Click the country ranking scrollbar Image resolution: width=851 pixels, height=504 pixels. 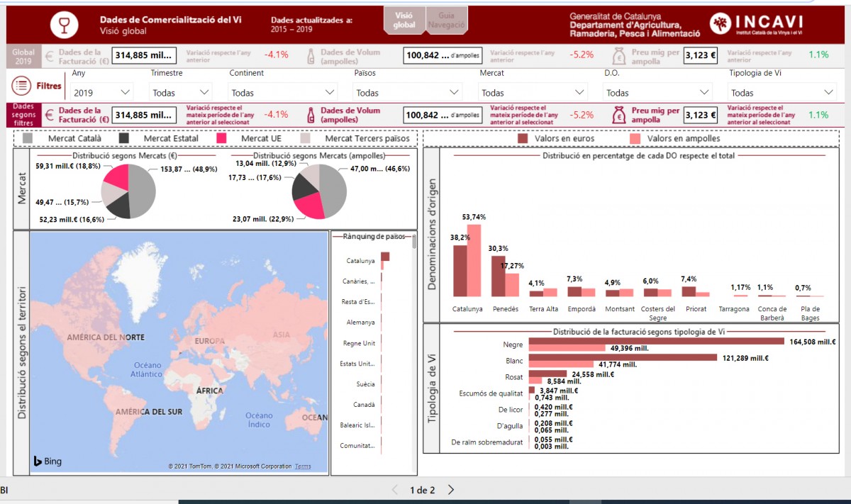414,243
